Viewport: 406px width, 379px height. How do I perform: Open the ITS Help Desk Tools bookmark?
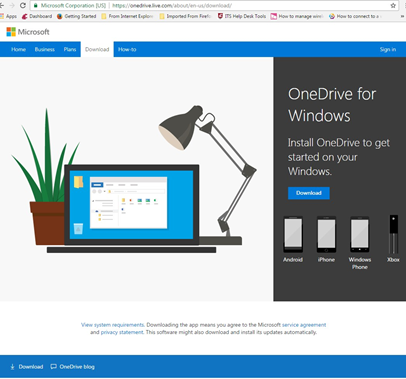[242, 16]
